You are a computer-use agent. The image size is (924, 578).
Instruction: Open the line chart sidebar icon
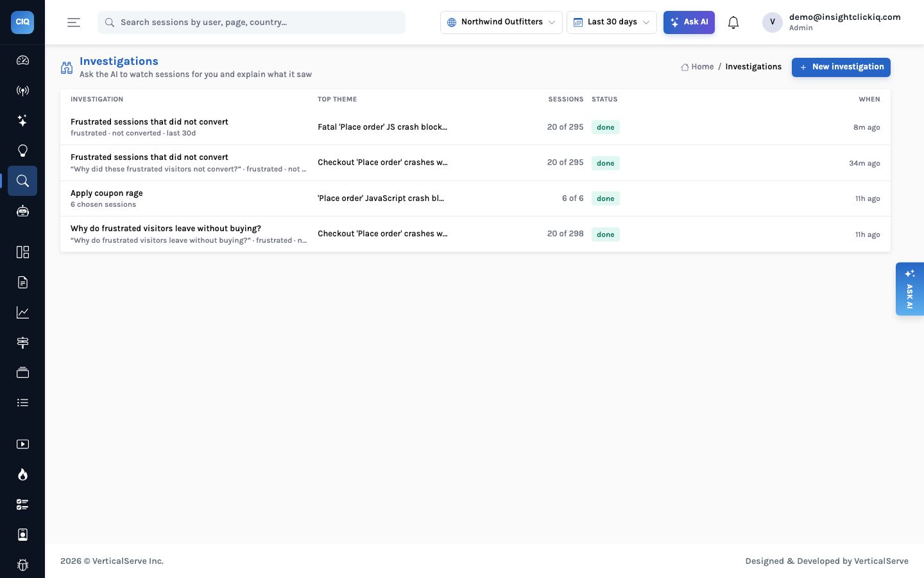tap(22, 313)
